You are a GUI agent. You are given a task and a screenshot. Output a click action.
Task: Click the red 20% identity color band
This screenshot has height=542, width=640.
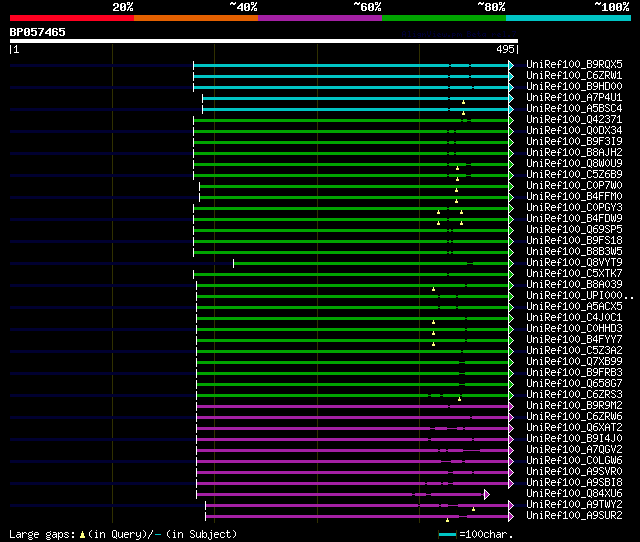tap(72, 18)
